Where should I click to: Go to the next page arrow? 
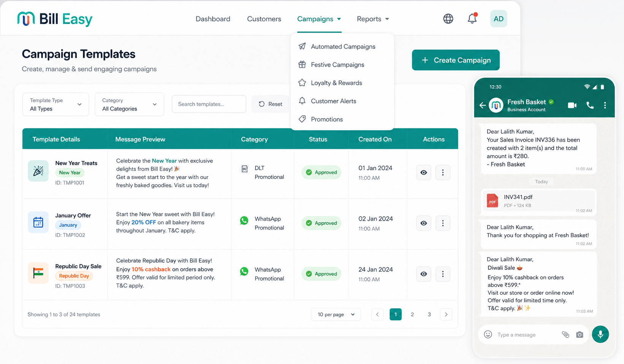tap(446, 314)
